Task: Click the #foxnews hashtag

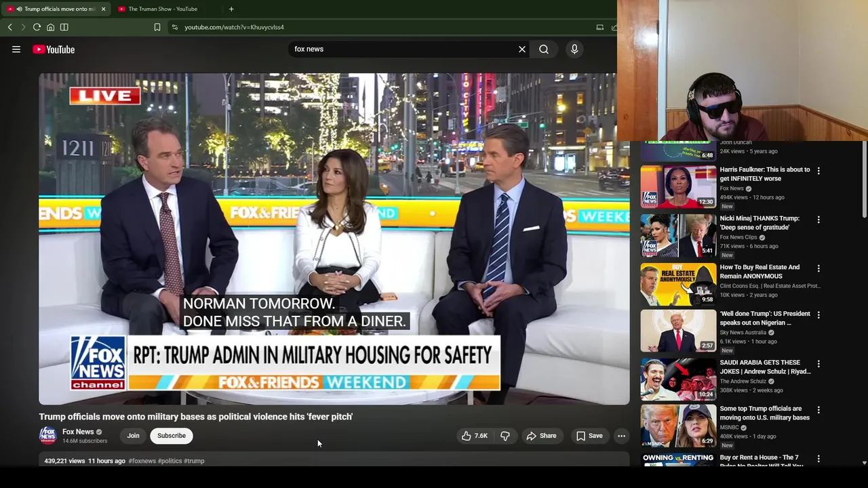Action: tap(142, 461)
